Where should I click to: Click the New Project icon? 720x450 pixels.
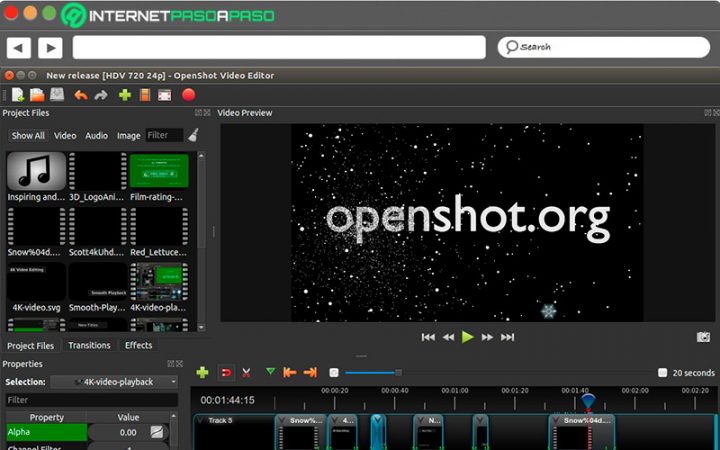(17, 95)
